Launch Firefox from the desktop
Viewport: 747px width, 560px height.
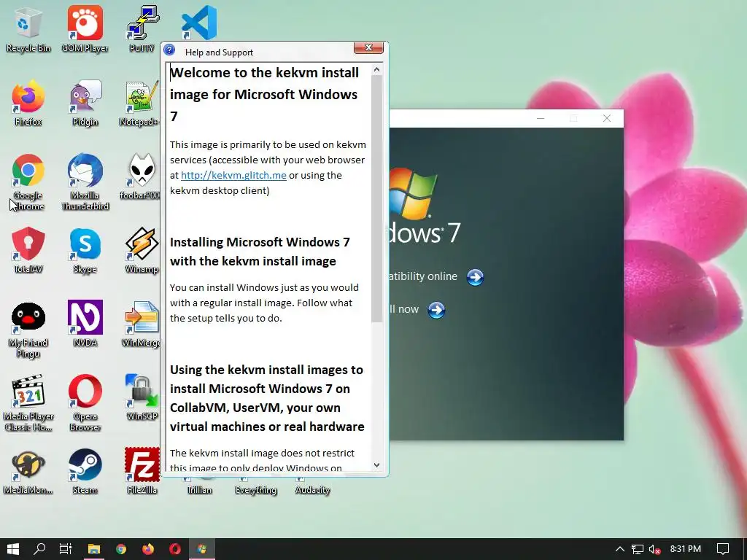click(x=28, y=102)
